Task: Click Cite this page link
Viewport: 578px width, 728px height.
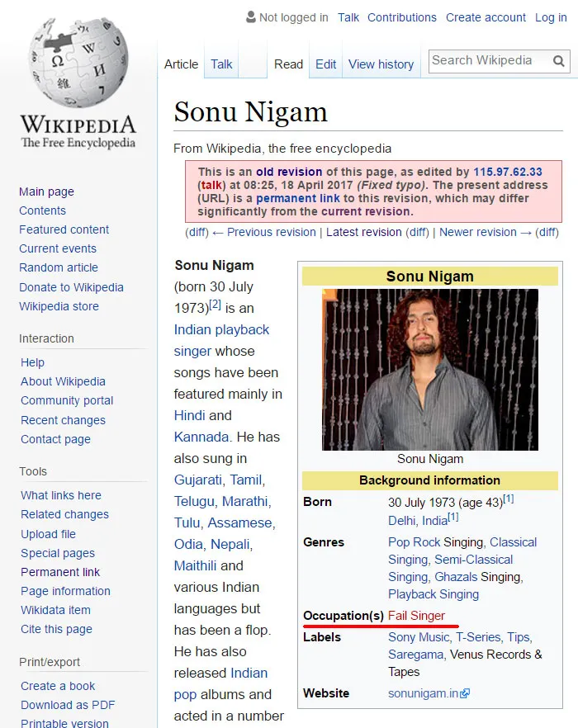Action: click(56, 630)
